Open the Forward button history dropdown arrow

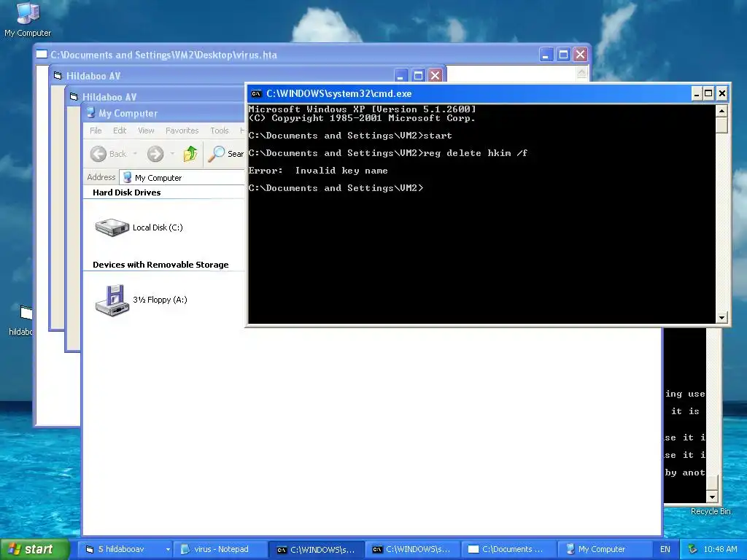click(172, 154)
